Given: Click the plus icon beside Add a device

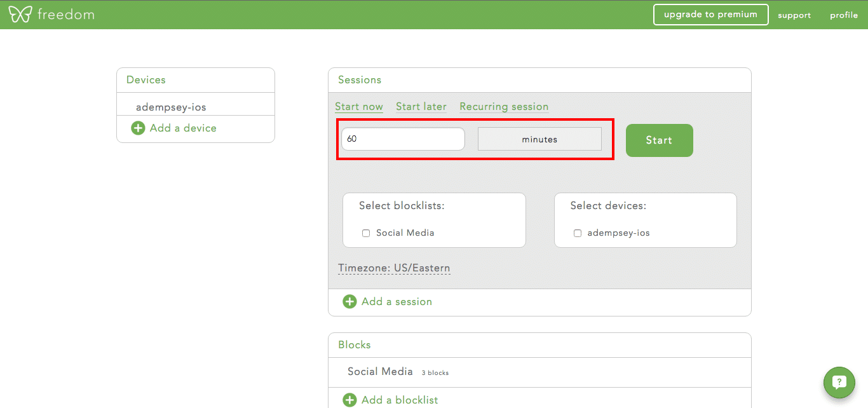Looking at the screenshot, I should click(x=138, y=128).
